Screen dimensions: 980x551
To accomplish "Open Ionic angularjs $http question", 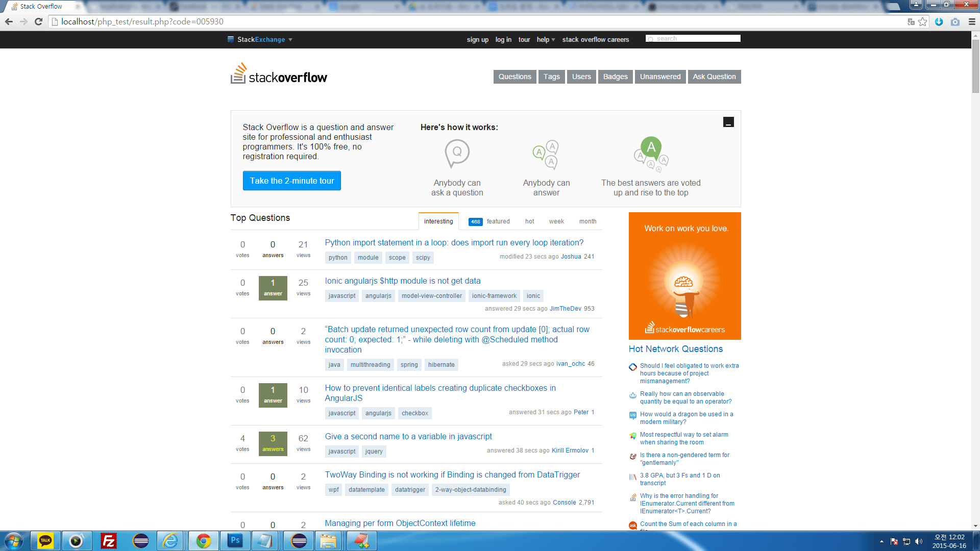I will click(402, 281).
